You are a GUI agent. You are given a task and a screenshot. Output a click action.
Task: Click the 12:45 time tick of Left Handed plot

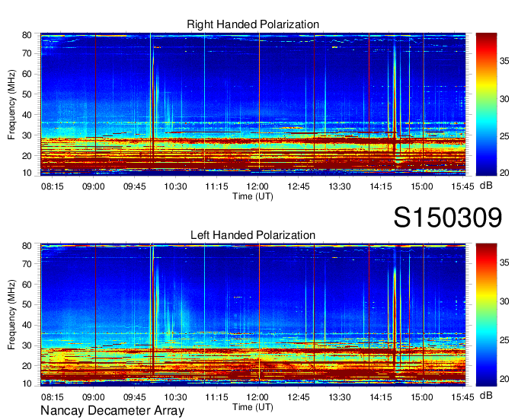pos(299,397)
